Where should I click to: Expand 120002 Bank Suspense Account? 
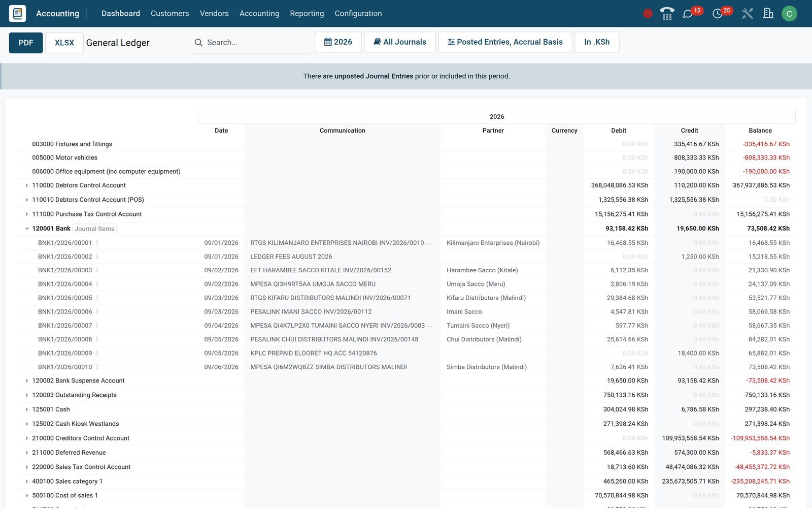coord(27,380)
